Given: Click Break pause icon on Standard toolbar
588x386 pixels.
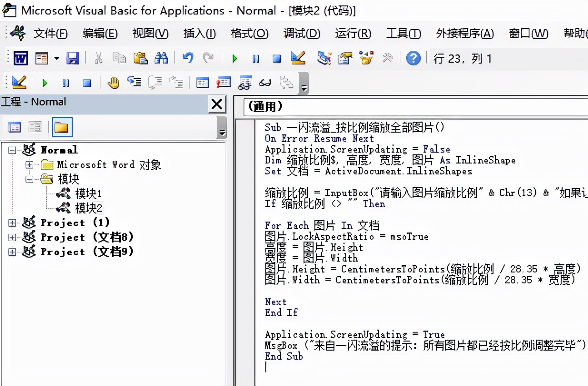Looking at the screenshot, I should pyautogui.click(x=256, y=59).
